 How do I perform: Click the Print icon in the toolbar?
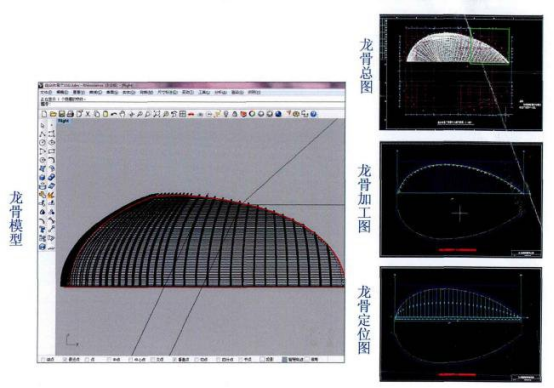click(x=70, y=114)
